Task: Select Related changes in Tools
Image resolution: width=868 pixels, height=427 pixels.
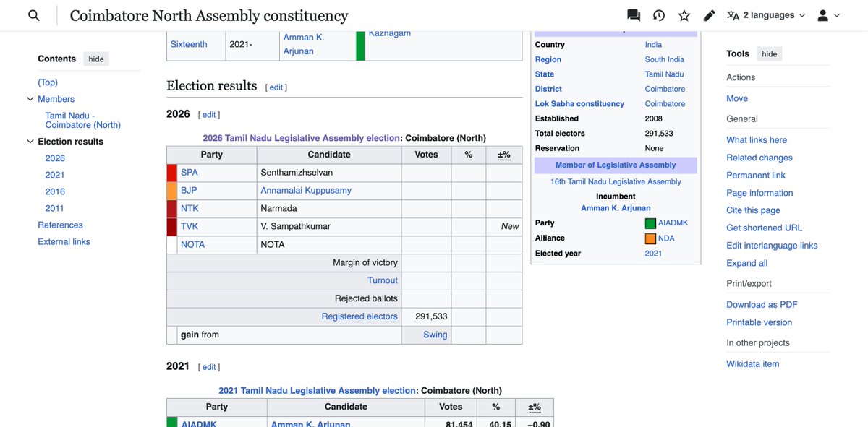Action: coord(759,158)
